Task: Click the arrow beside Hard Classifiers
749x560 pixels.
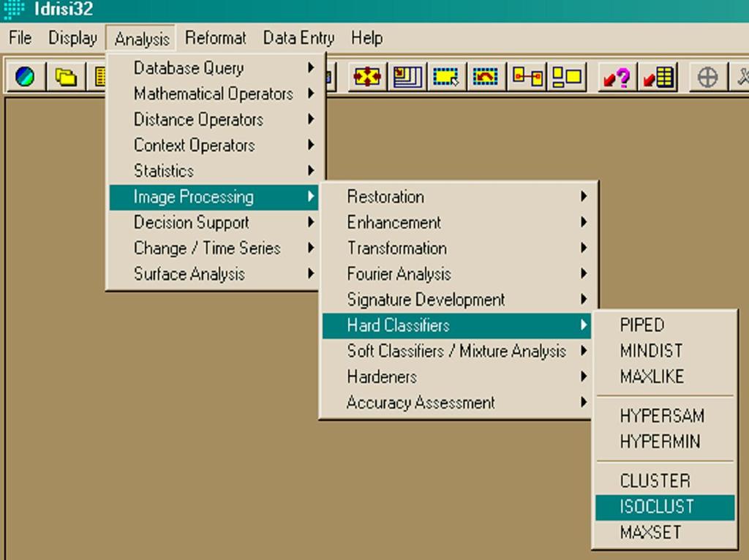Action: pyautogui.click(x=584, y=325)
